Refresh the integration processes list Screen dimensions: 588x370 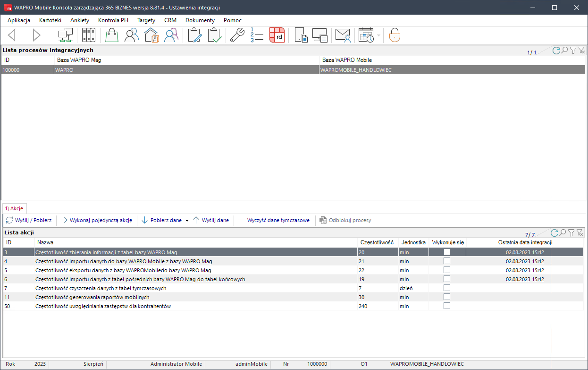coord(556,50)
